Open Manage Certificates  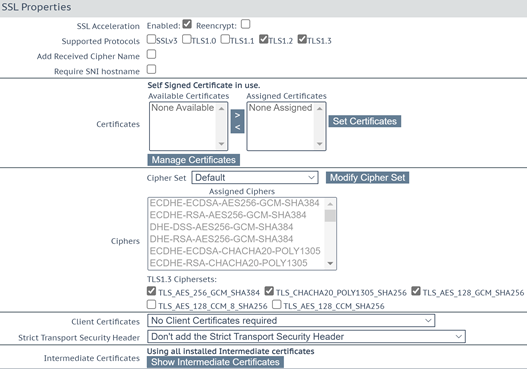point(194,160)
